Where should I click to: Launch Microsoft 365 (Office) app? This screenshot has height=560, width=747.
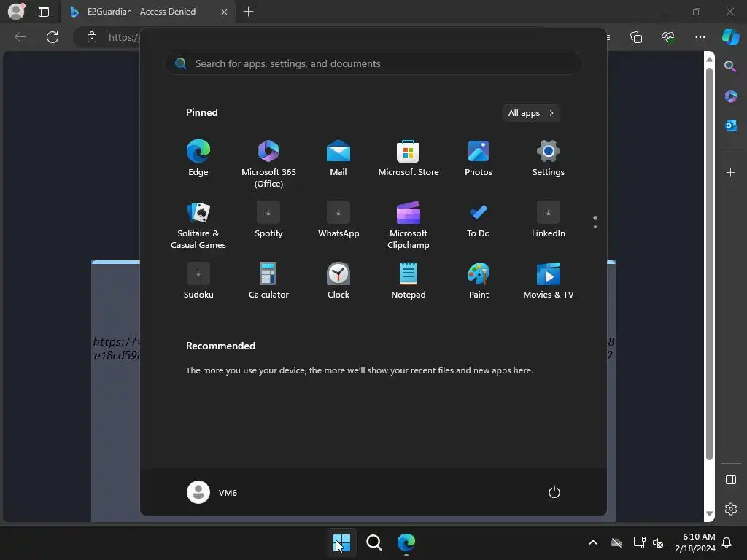[268, 163]
